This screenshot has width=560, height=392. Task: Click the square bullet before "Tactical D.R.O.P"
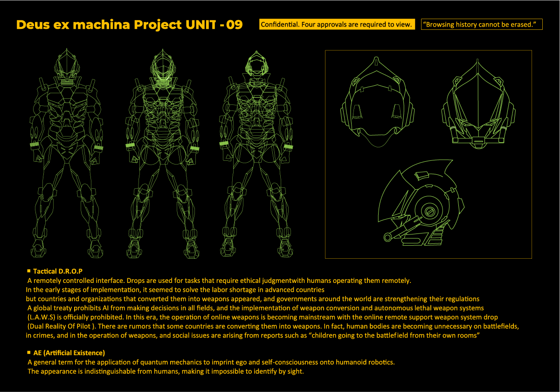(29, 270)
